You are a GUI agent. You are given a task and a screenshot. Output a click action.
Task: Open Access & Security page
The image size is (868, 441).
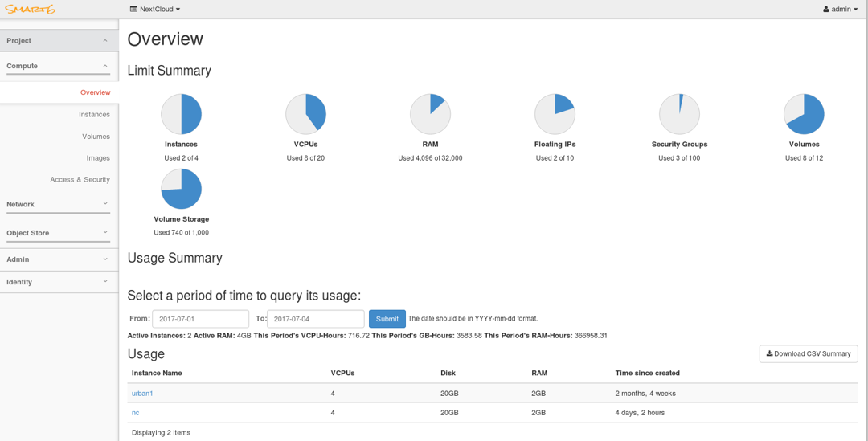tap(80, 180)
